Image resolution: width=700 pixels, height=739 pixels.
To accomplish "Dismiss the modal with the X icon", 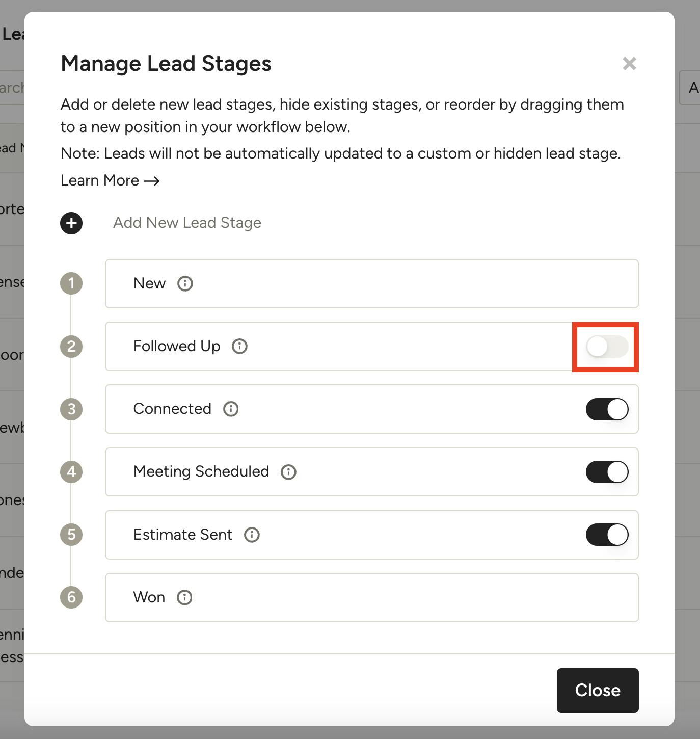I will pos(630,63).
